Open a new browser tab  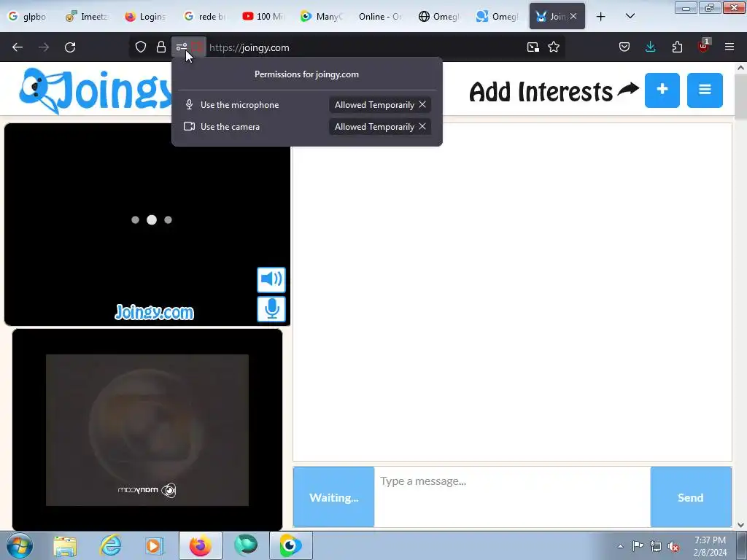[601, 17]
